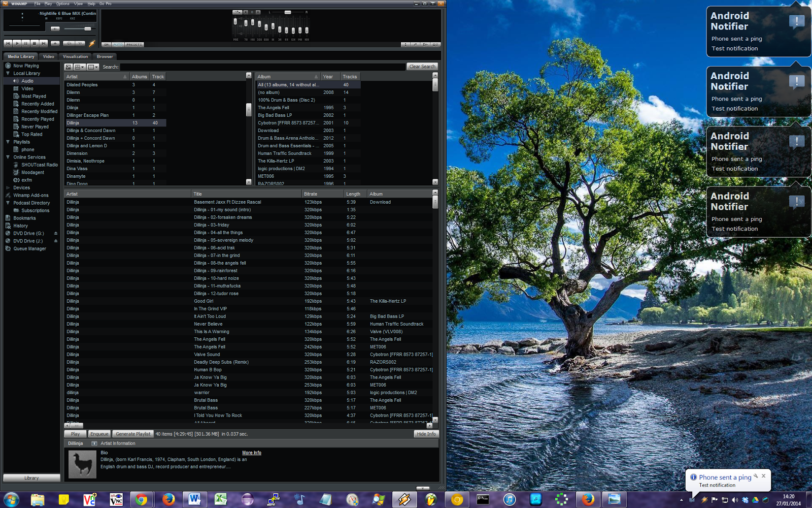
Task: Open Microsoft Word from the Windows taskbar
Action: tap(194, 500)
